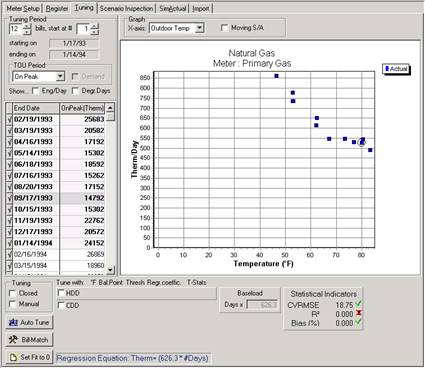Click Set Fit to 0 button
Screen dimensions: 425x368
pyautogui.click(x=29, y=357)
